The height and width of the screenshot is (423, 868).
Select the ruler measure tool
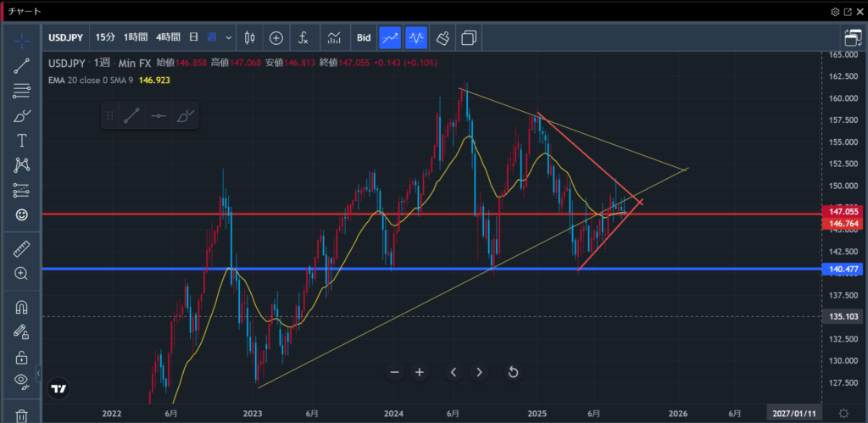tap(21, 248)
